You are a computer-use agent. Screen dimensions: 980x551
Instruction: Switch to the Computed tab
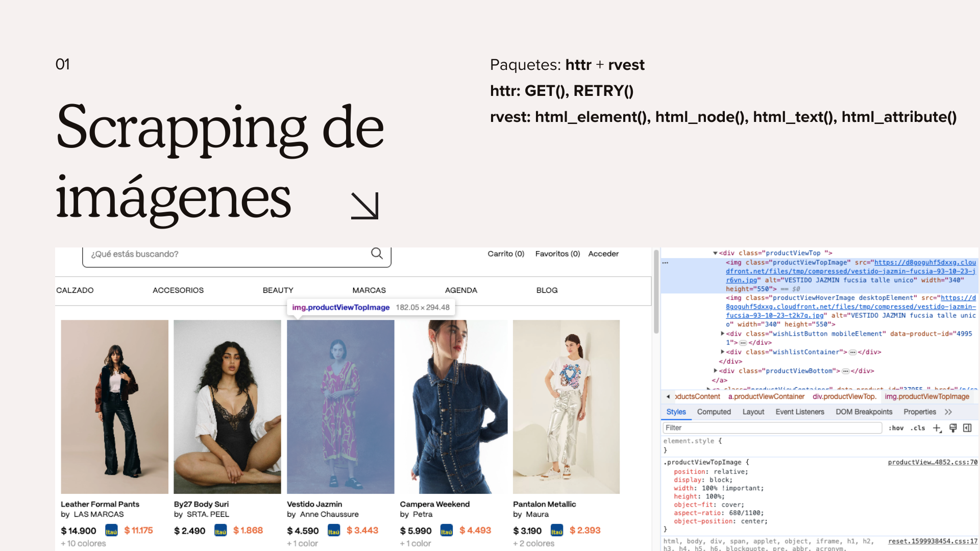(714, 412)
